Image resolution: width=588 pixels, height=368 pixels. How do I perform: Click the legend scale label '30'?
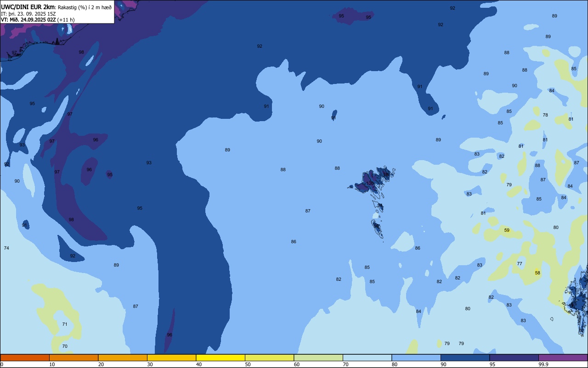pos(150,364)
